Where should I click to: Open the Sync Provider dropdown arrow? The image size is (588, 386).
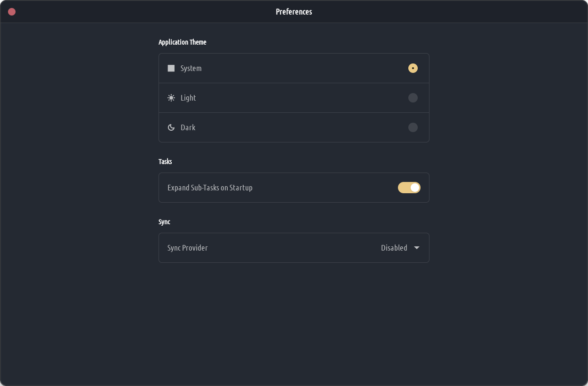(417, 248)
